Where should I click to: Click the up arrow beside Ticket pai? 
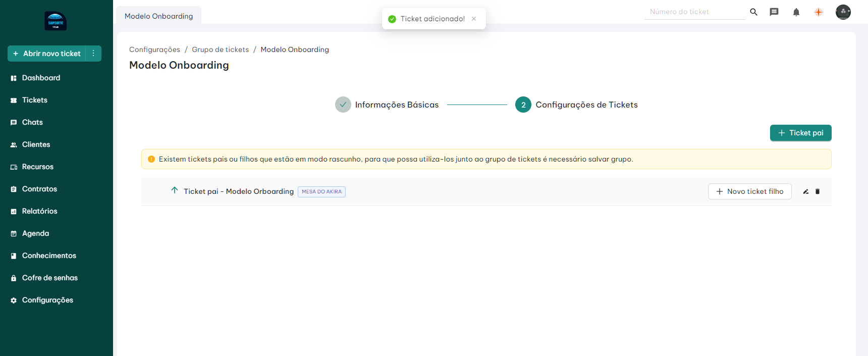coord(175,190)
